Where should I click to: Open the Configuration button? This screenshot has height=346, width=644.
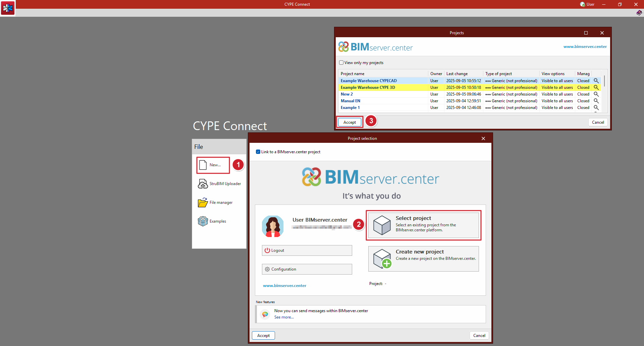(x=307, y=269)
